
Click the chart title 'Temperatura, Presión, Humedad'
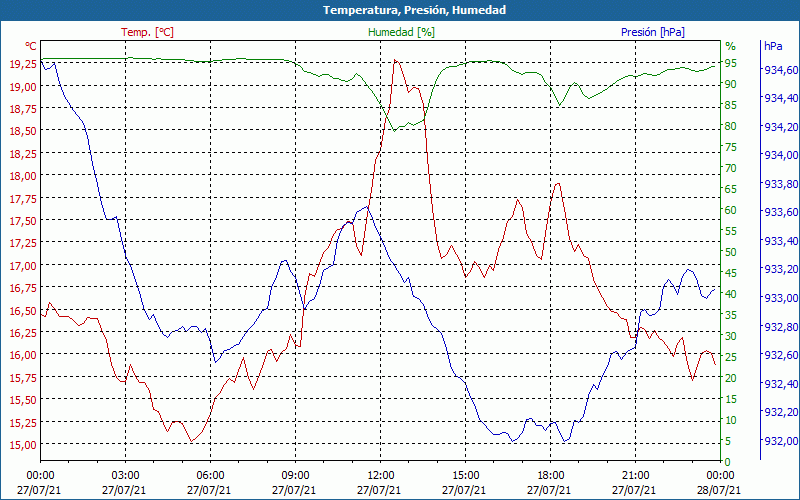414,10
